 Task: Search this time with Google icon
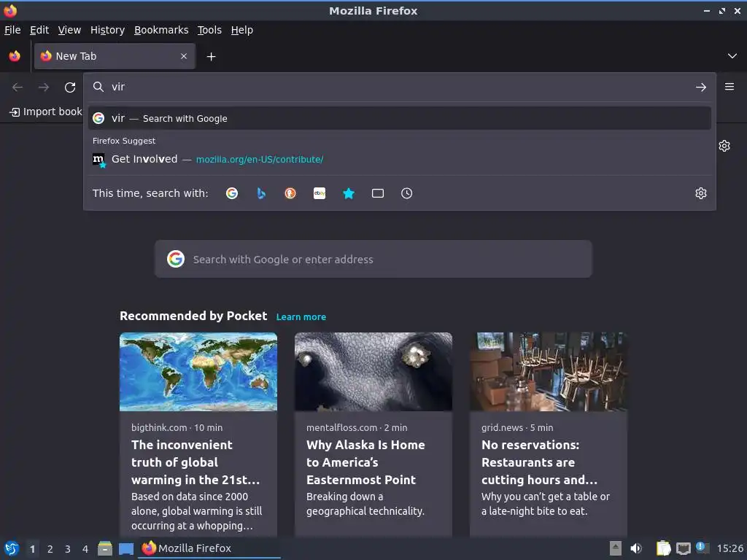[232, 193]
